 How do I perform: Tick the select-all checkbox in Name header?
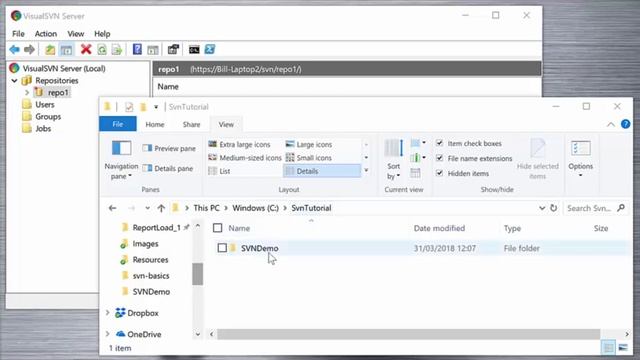click(218, 228)
